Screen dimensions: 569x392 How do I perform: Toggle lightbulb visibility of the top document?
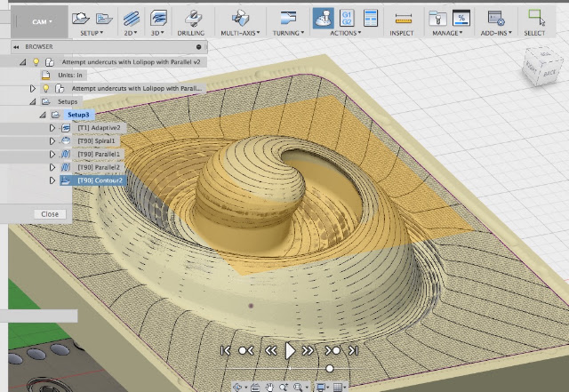point(36,62)
